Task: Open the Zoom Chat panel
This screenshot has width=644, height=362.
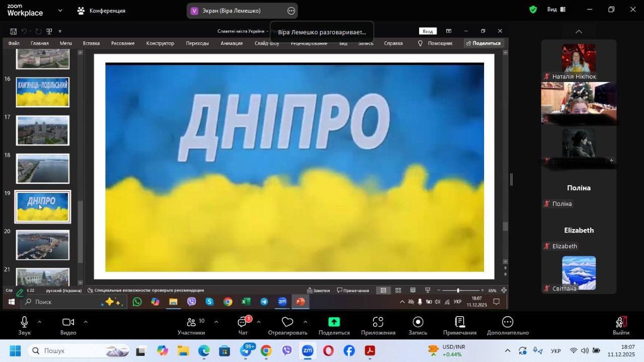Action: [x=243, y=322]
